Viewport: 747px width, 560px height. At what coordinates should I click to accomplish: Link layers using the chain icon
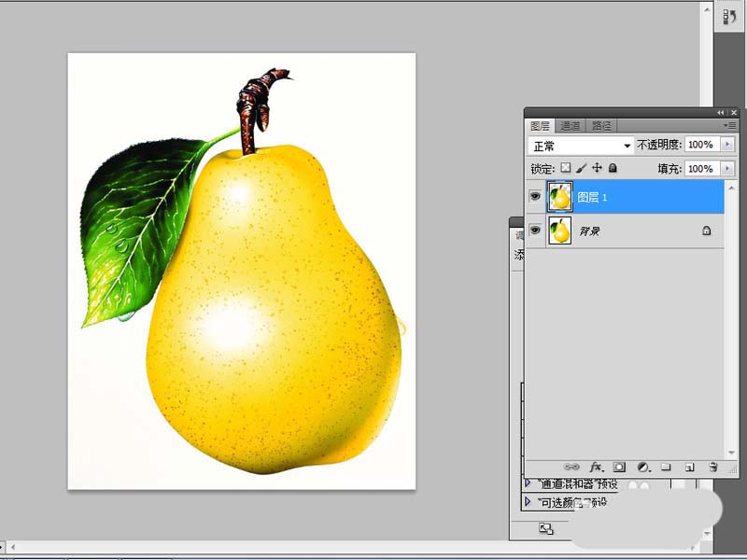(x=572, y=467)
